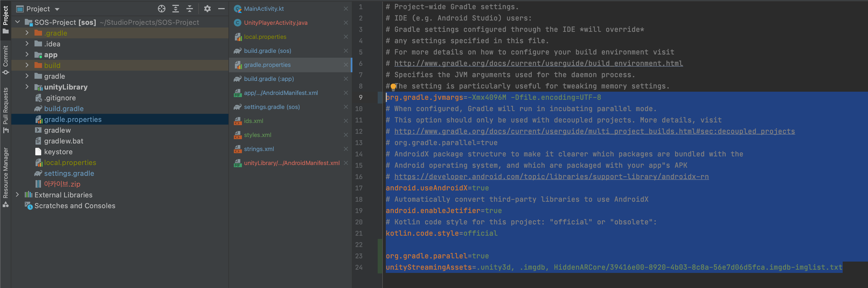Expand the build folder
The width and height of the screenshot is (868, 288).
click(27, 66)
